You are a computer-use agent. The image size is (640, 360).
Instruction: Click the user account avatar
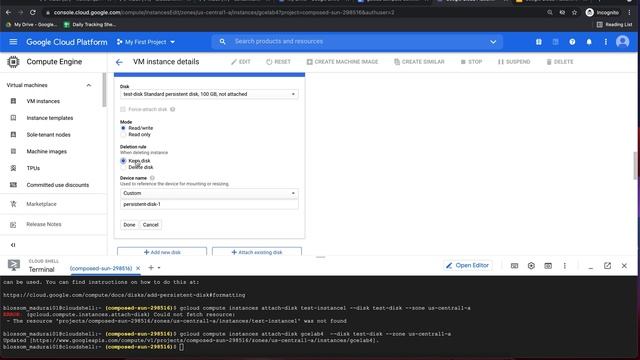point(622,42)
